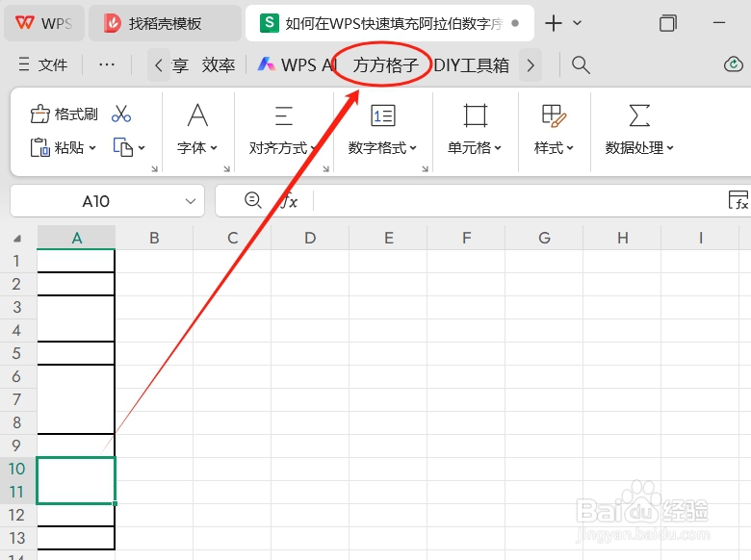Click the formula editor icon at right
The width and height of the screenshot is (751, 560).
[x=738, y=200]
